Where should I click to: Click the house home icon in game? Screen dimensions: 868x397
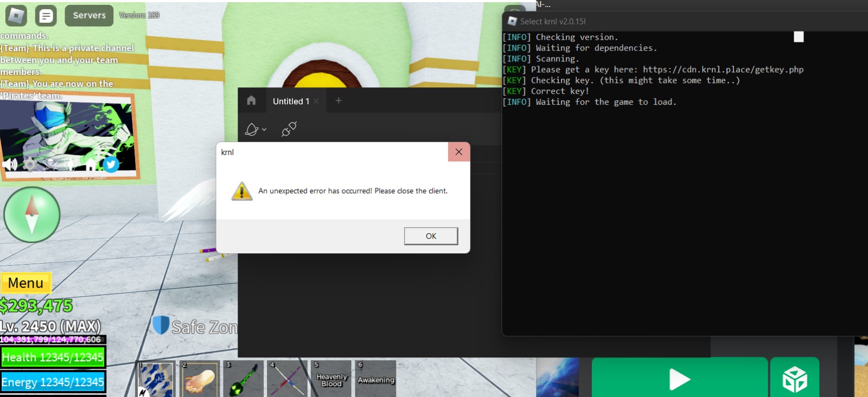(91, 164)
